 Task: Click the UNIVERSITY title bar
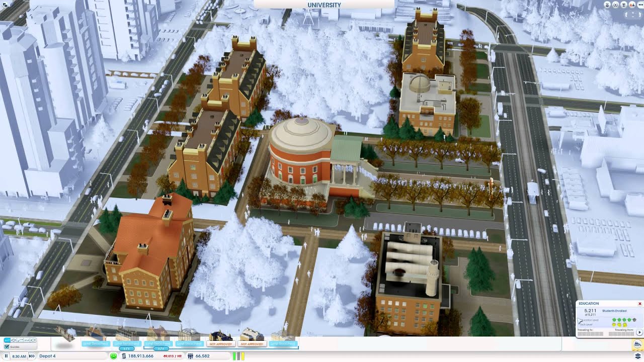[324, 5]
